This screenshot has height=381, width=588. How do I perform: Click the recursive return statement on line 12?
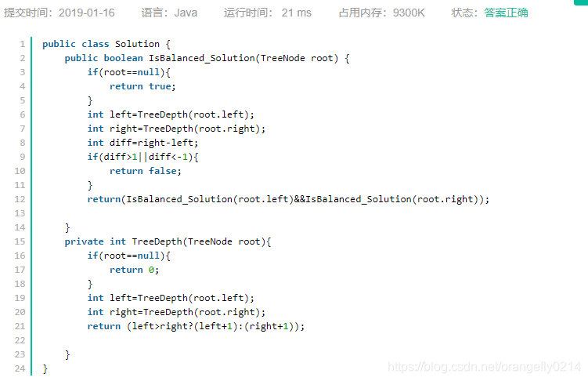288,199
